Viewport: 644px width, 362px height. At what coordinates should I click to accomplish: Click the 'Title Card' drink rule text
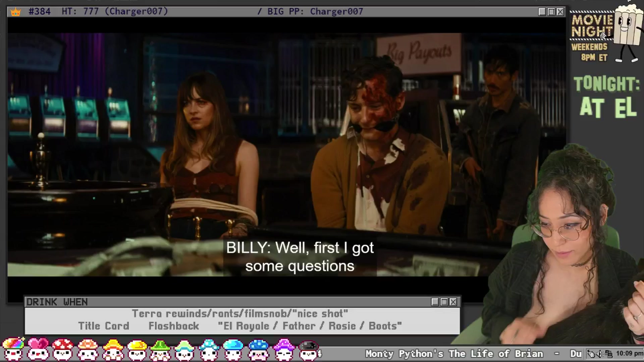pyautogui.click(x=104, y=326)
